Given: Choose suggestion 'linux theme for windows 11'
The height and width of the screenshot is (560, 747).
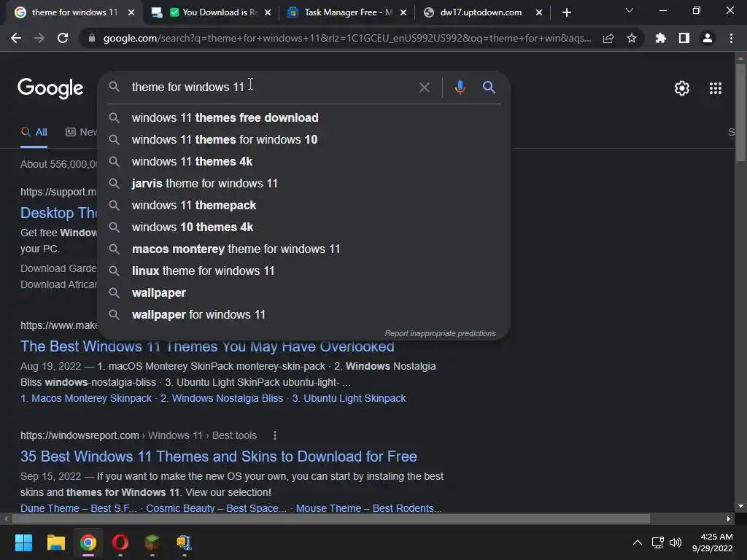Looking at the screenshot, I should coord(304,271).
